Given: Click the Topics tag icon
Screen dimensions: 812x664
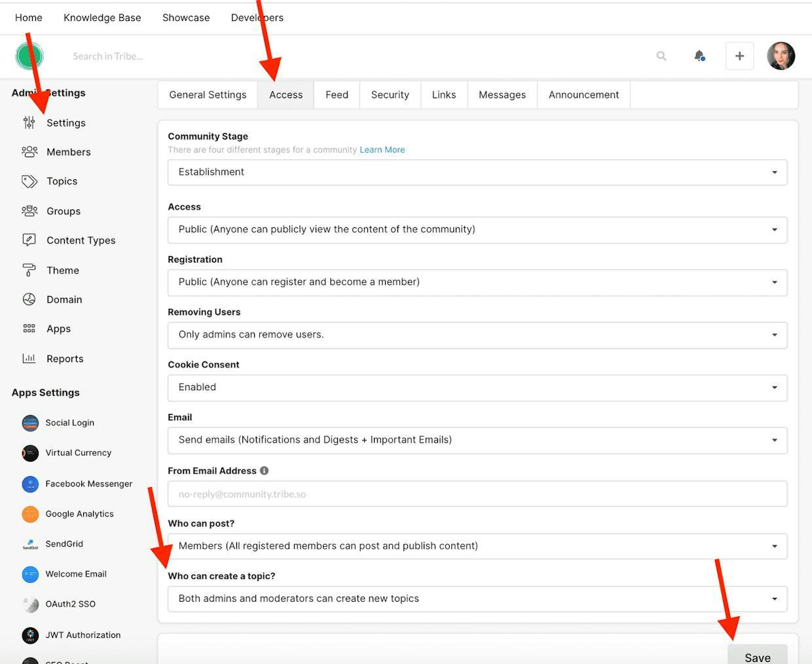Looking at the screenshot, I should tap(29, 181).
